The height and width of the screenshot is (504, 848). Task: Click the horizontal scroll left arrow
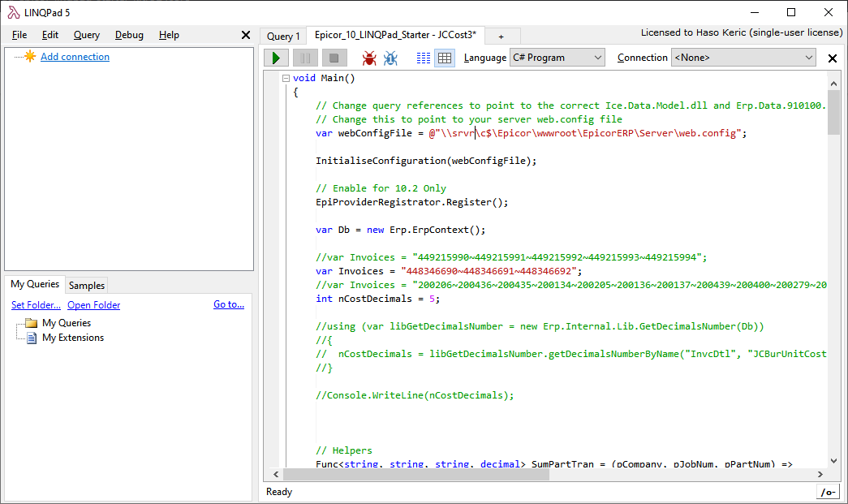pyautogui.click(x=277, y=474)
